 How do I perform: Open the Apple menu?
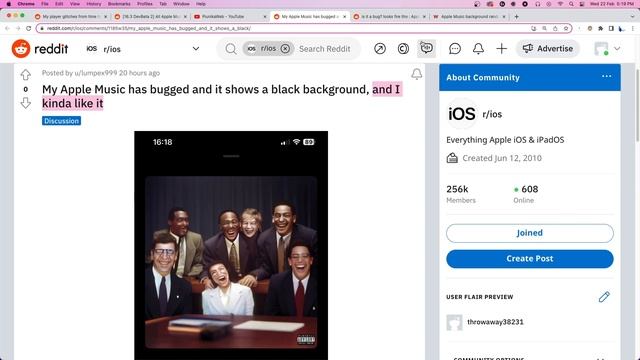[9, 4]
